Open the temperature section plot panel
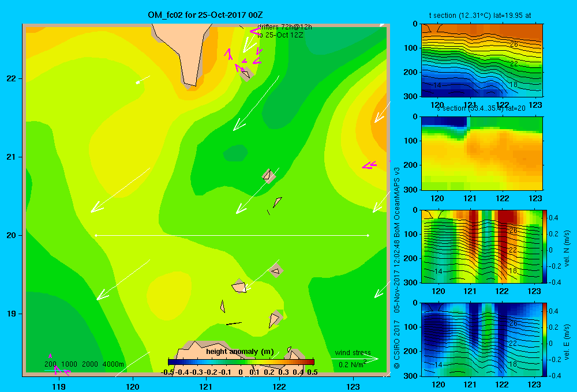The image size is (577, 392). [482, 61]
